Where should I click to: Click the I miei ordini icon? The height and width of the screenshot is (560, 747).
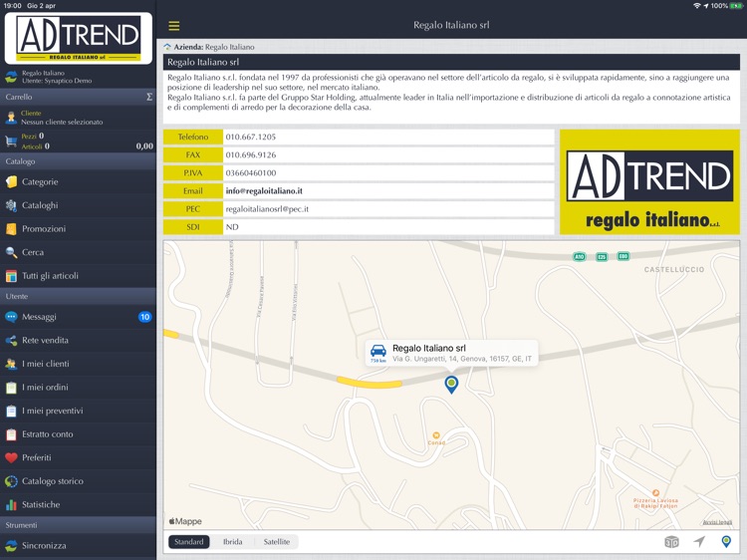[11, 388]
